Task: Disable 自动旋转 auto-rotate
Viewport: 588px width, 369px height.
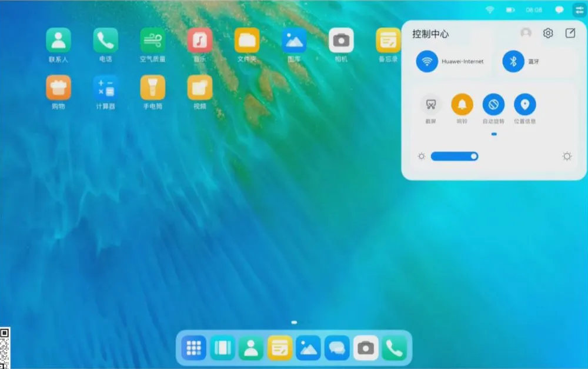Action: click(493, 104)
